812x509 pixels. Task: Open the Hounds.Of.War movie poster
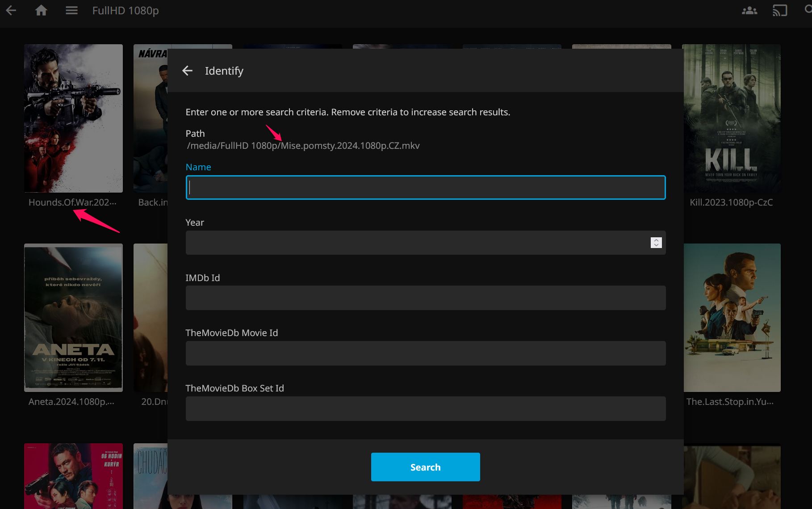click(73, 118)
